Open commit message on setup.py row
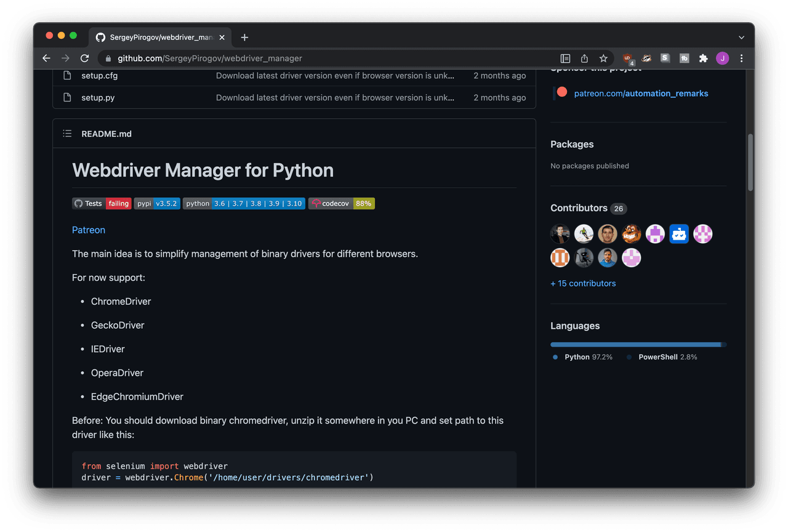The height and width of the screenshot is (532, 788). tap(336, 97)
